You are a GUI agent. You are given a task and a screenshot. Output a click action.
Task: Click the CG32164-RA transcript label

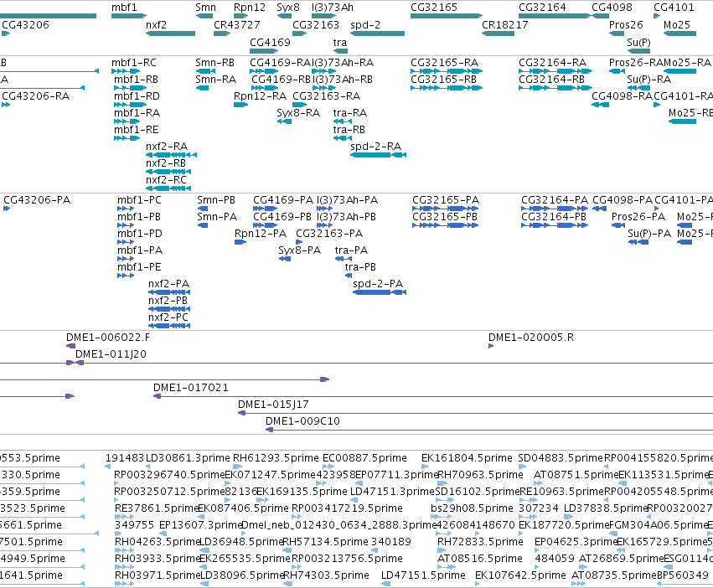point(552,62)
